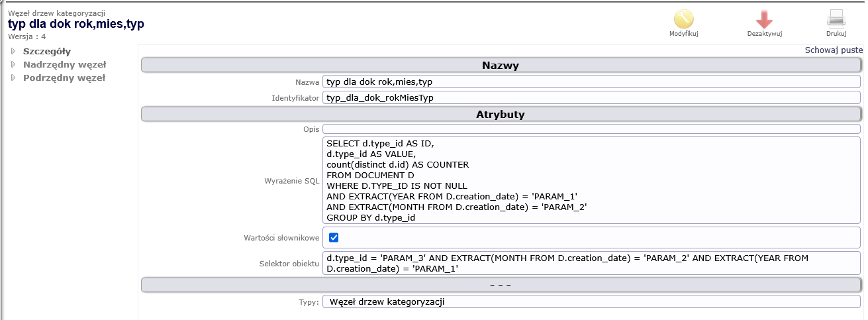Click into the Nazwa field
The height and width of the screenshot is (320, 868).
(591, 82)
